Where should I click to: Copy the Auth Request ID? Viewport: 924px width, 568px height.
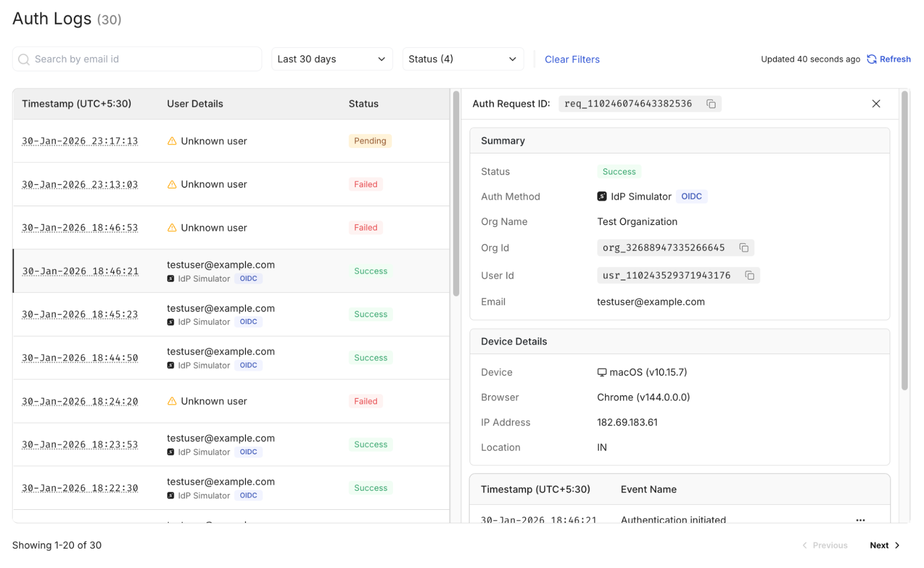pos(710,104)
